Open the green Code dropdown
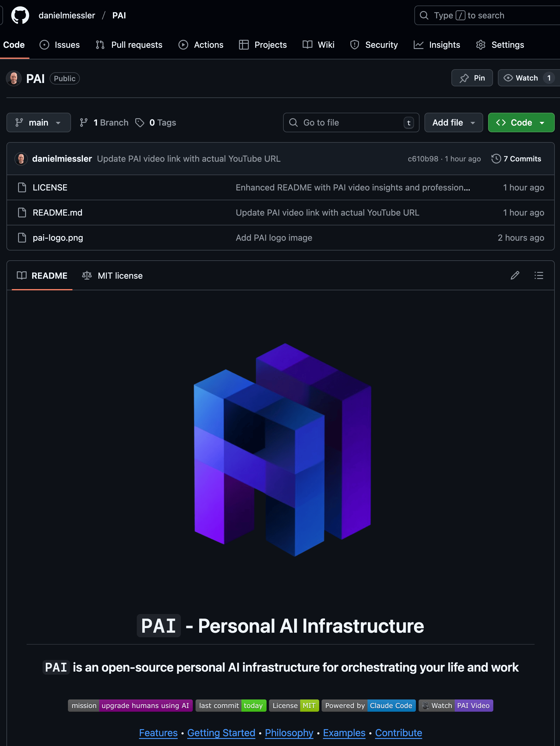Screen dimensions: 560x746 pos(521,122)
